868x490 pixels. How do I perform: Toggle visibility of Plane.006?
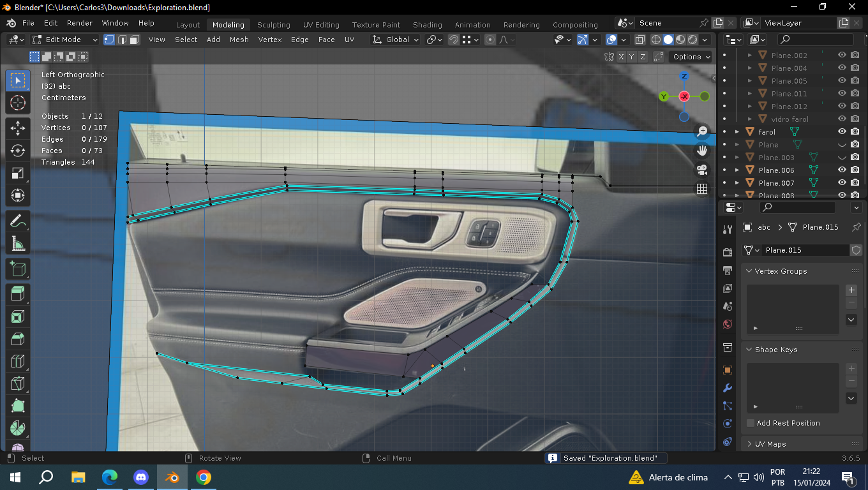pyautogui.click(x=842, y=170)
